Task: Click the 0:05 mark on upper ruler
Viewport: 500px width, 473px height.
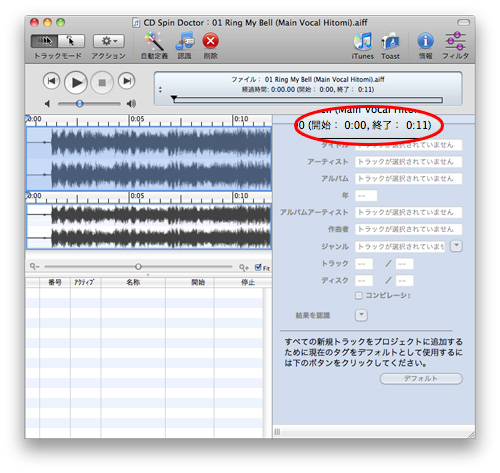Action: pos(137,119)
